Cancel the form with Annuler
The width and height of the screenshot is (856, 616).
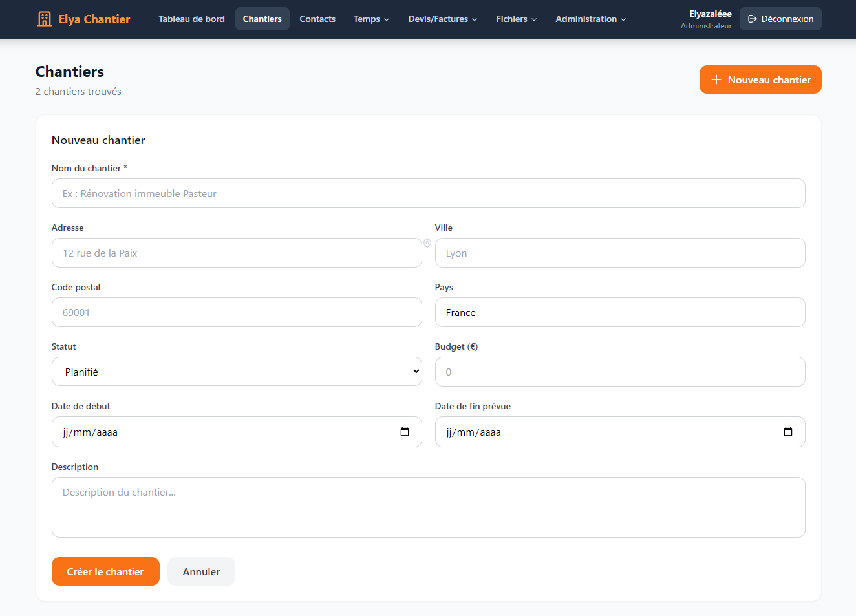pos(201,571)
